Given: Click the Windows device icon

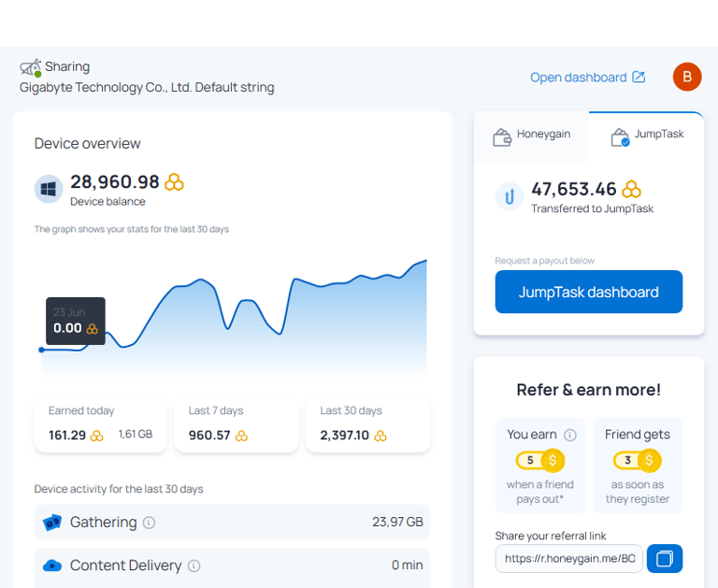Looking at the screenshot, I should coord(49,189).
